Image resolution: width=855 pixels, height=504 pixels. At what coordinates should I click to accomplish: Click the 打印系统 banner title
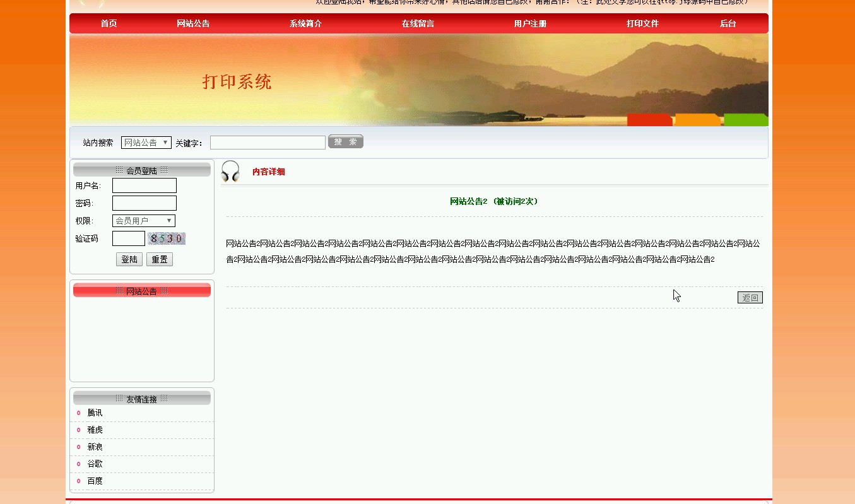click(x=237, y=81)
